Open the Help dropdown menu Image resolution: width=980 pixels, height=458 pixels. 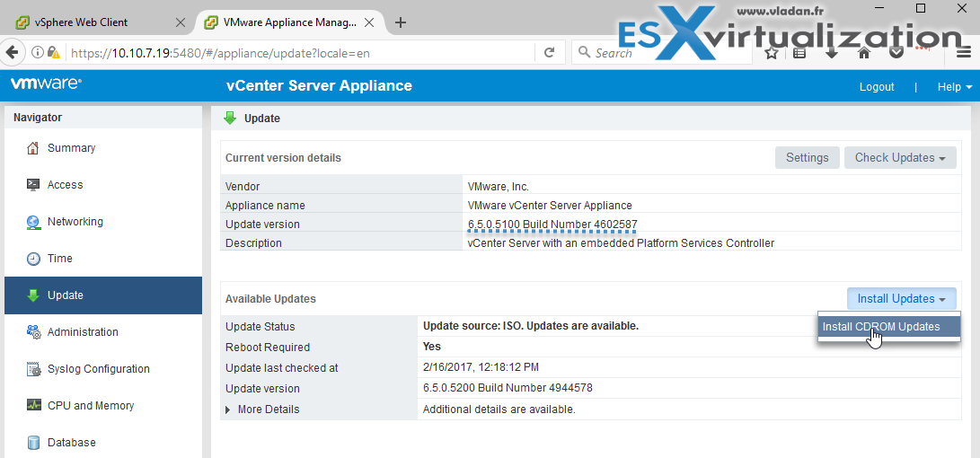pyautogui.click(x=954, y=87)
